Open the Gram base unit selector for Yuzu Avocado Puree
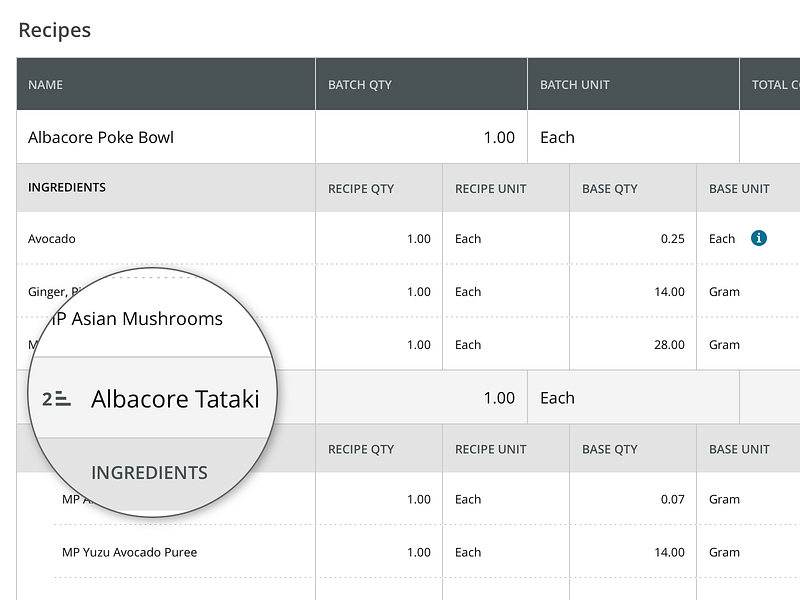Image resolution: width=800 pixels, height=600 pixels. point(723,551)
